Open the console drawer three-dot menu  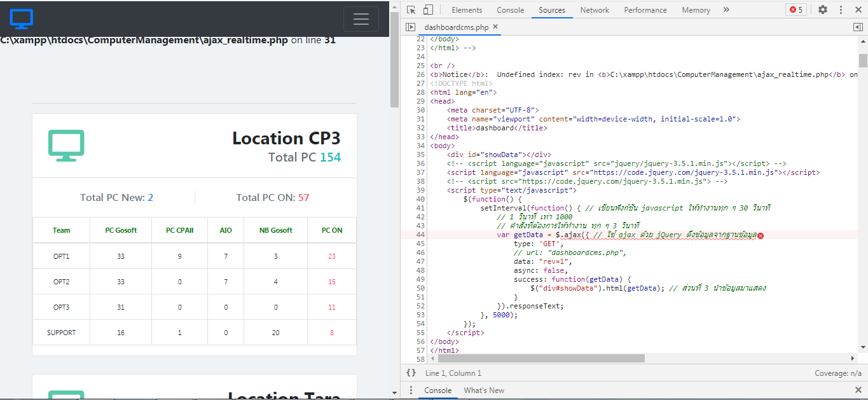[411, 390]
